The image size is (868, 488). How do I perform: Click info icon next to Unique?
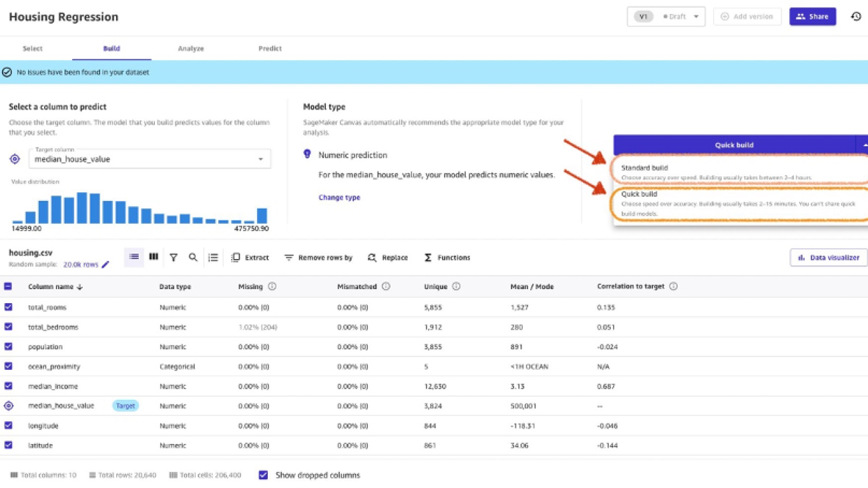click(456, 286)
